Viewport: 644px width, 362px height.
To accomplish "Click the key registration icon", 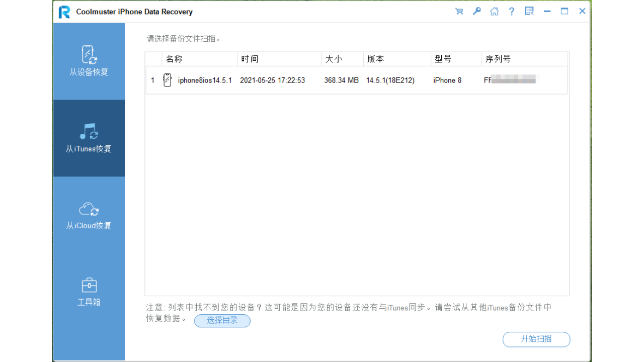I will (x=476, y=11).
